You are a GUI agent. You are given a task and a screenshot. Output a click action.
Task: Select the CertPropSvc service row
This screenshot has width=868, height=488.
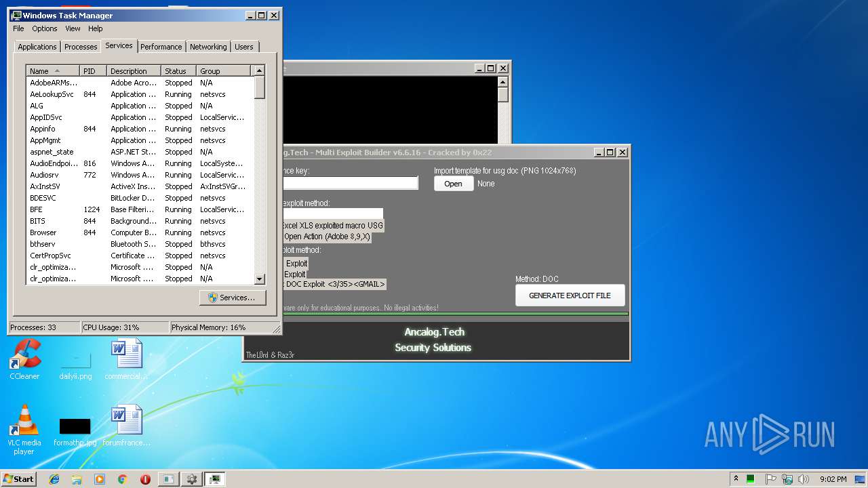point(140,256)
